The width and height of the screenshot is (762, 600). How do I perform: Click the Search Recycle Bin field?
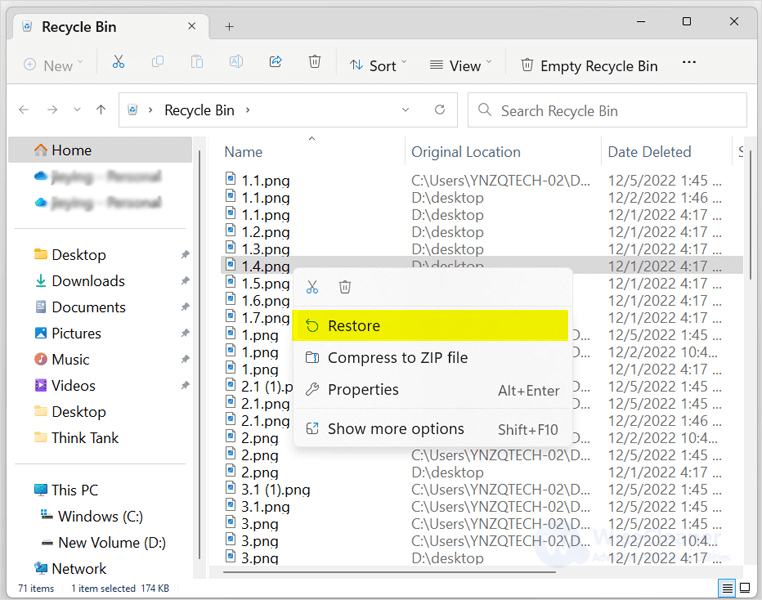click(x=607, y=111)
